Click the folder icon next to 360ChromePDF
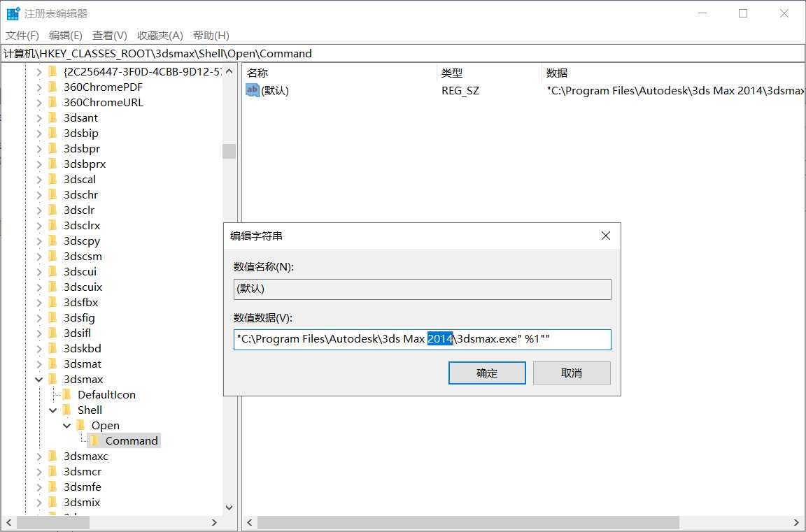This screenshot has height=532, width=806. coord(52,87)
